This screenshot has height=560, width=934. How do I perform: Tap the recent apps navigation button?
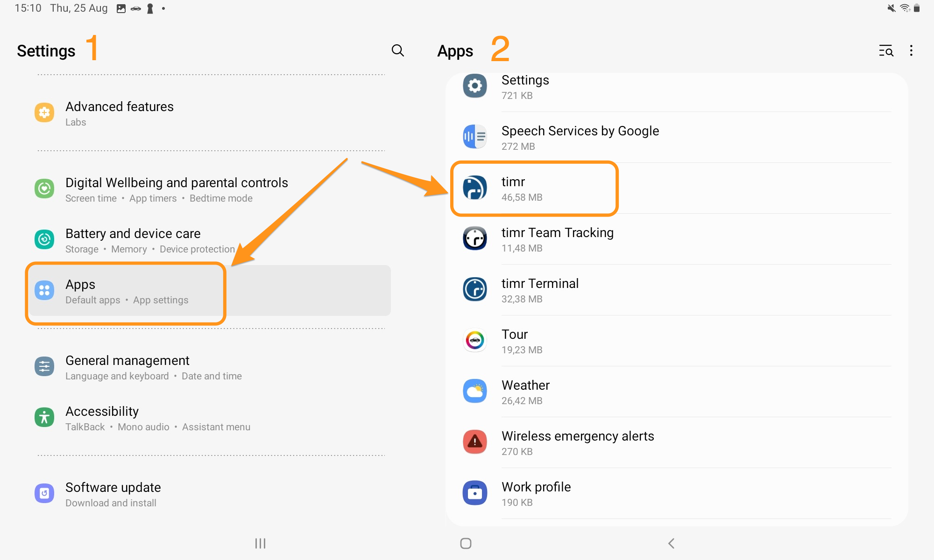coord(260,543)
